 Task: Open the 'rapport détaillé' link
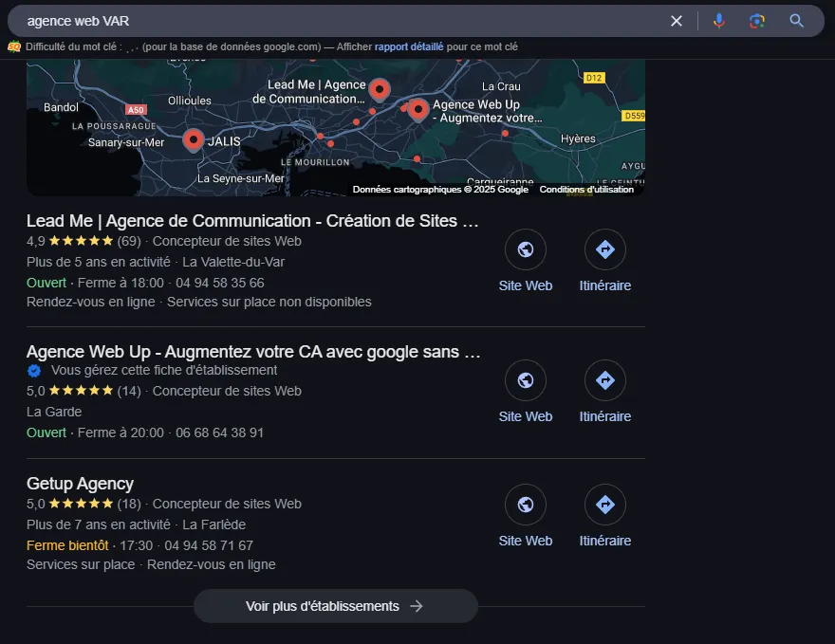pos(408,46)
